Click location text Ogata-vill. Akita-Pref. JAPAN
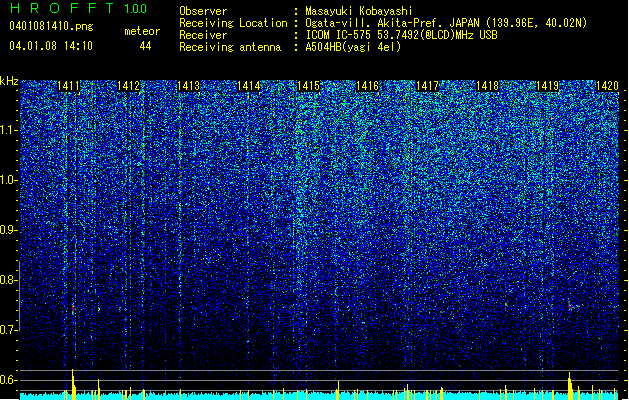Screen dimensions: 629x400 click(392, 23)
